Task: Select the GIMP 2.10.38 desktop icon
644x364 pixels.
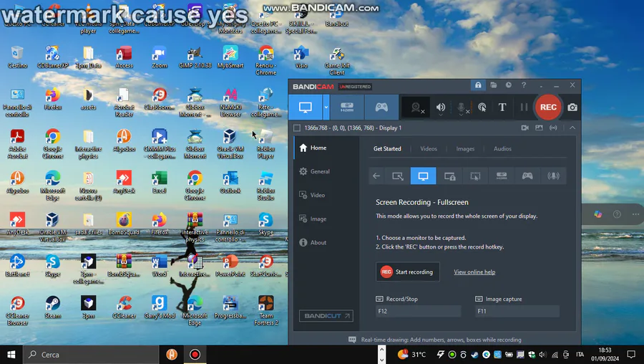Action: 195,57
